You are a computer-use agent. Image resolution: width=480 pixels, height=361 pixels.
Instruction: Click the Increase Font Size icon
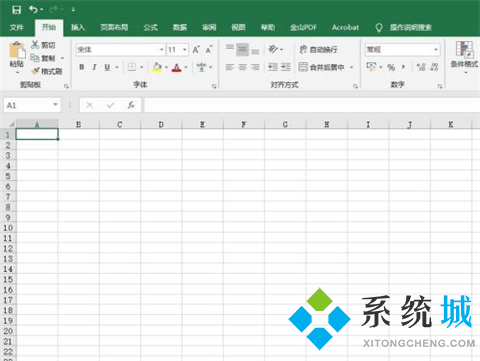(196, 50)
